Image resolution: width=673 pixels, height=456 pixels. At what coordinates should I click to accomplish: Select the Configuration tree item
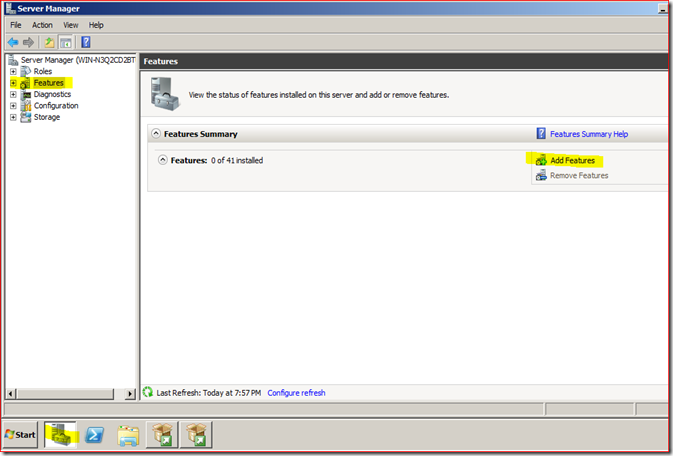click(56, 106)
